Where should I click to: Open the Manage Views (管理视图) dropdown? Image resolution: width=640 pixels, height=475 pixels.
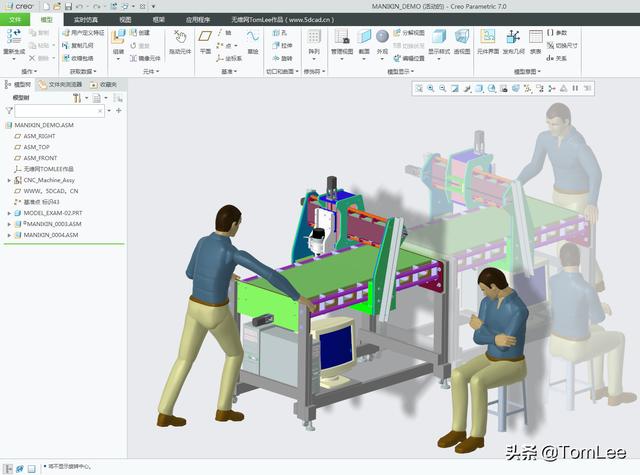click(341, 42)
